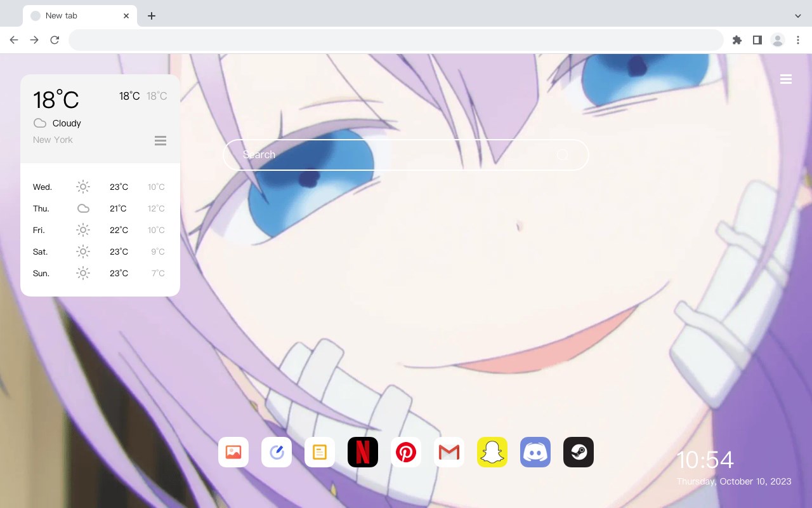Select the New tab browser tab
Screen dimensions: 812x508
(x=80, y=16)
